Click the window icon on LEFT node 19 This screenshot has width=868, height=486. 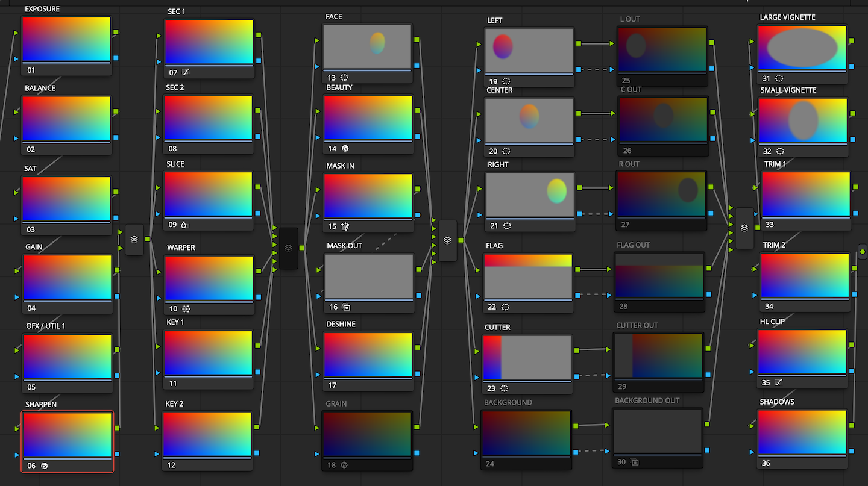pos(506,81)
